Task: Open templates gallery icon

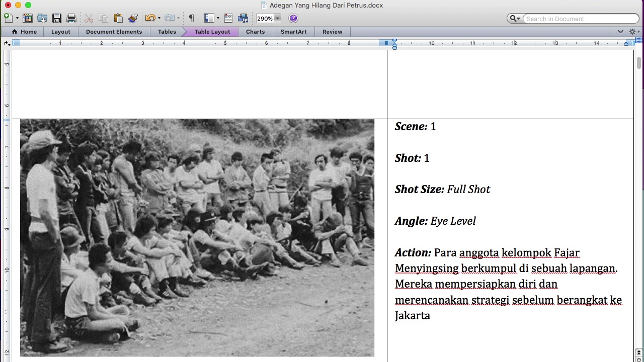Action: (x=28, y=18)
